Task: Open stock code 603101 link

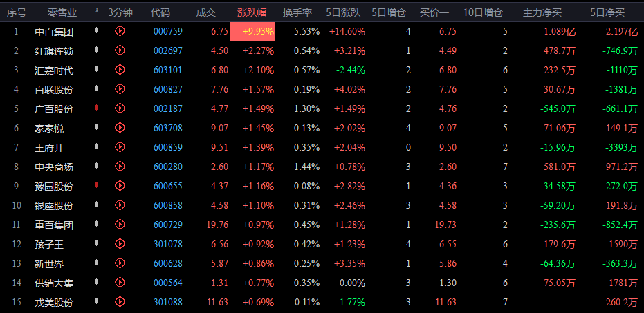Action: coord(168,70)
